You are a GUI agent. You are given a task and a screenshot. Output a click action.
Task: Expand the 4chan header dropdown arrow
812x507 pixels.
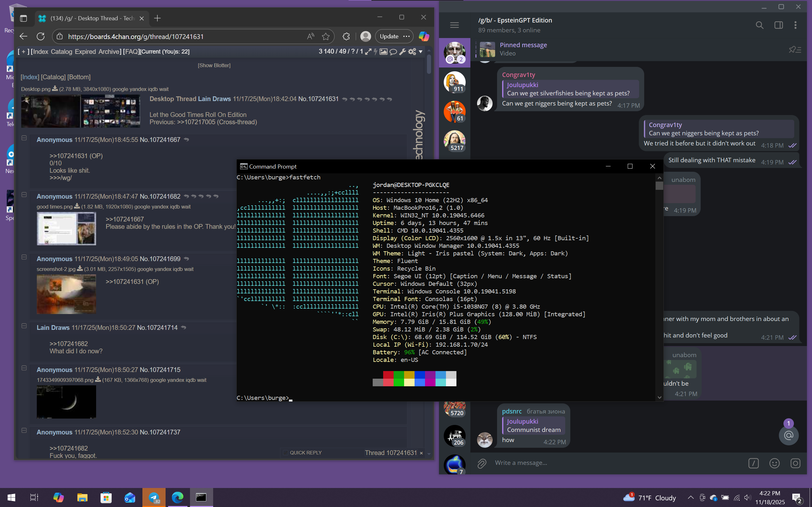pos(420,52)
